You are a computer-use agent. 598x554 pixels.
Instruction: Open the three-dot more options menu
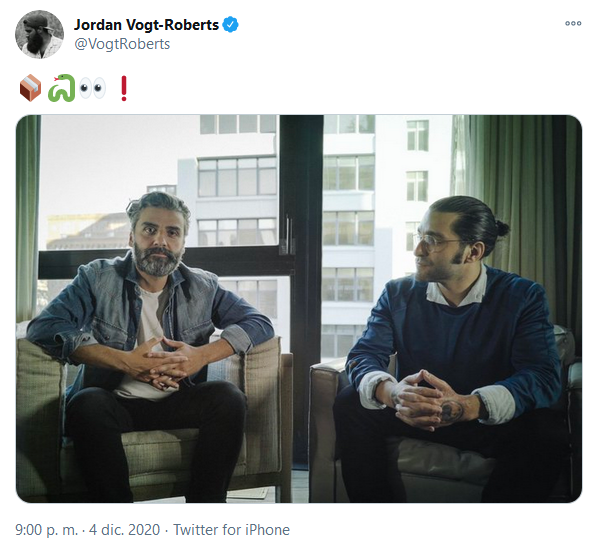573,24
